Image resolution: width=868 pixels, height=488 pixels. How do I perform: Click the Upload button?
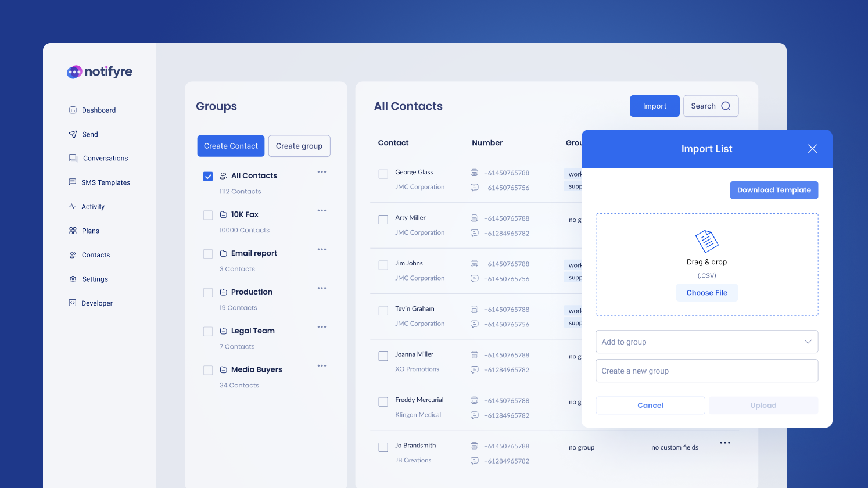(763, 406)
